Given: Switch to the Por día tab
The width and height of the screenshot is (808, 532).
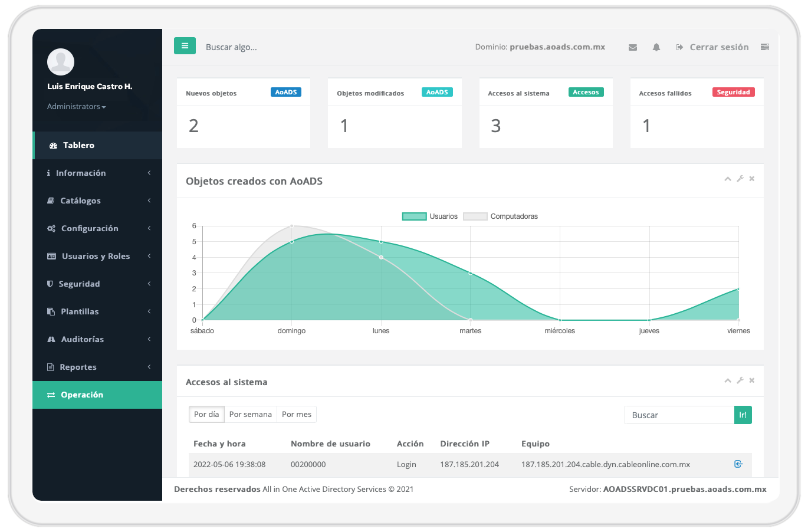Looking at the screenshot, I should pyautogui.click(x=206, y=415).
